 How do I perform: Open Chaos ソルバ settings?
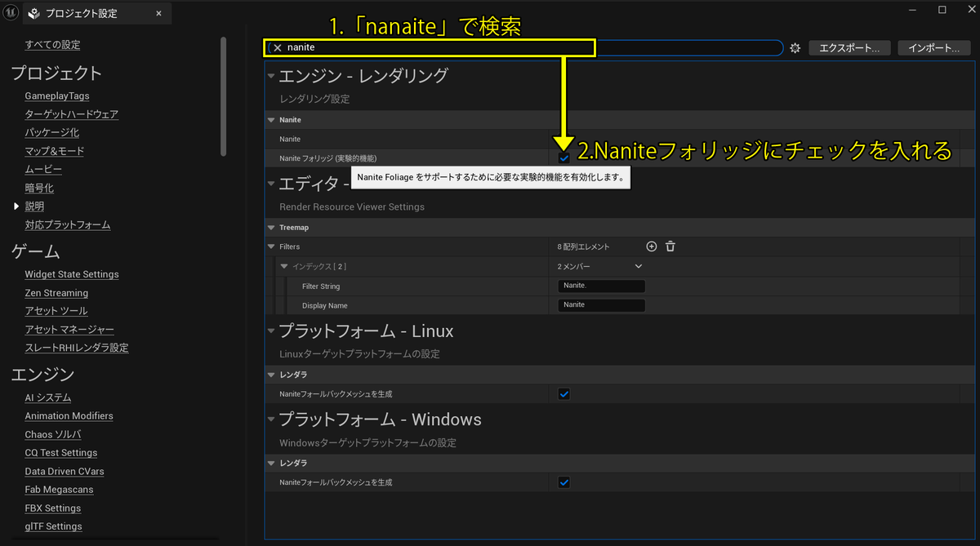pos(53,435)
